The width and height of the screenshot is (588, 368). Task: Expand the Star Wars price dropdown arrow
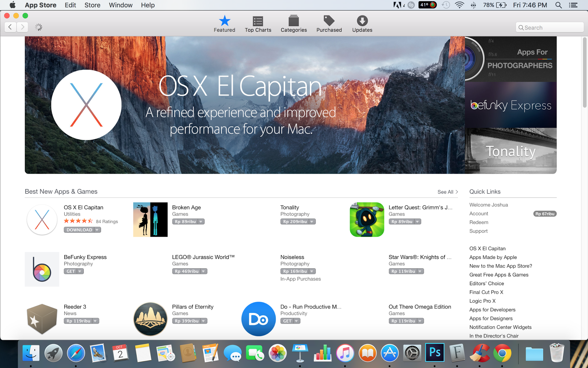click(x=420, y=271)
